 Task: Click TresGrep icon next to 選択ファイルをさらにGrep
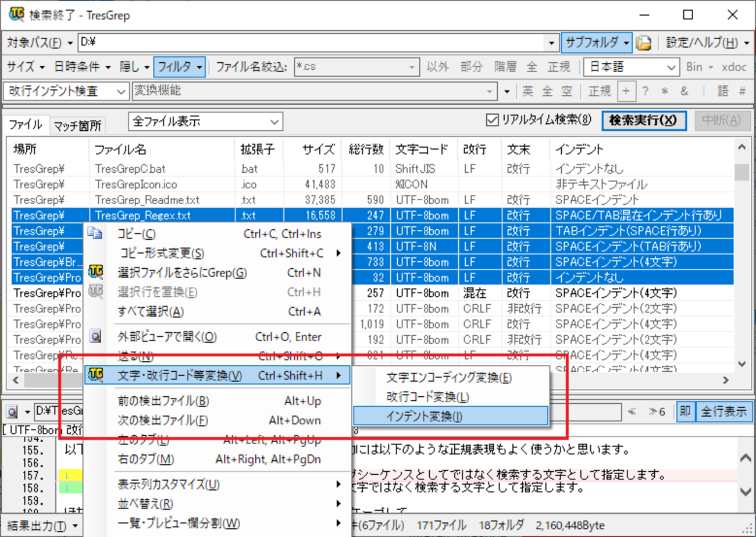coord(95,272)
